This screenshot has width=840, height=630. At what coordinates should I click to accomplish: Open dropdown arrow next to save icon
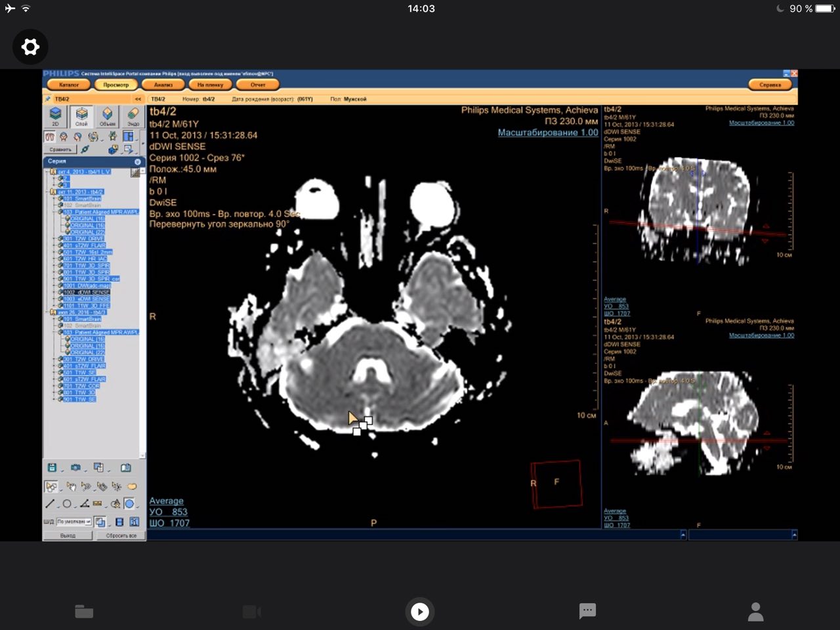pyautogui.click(x=62, y=471)
